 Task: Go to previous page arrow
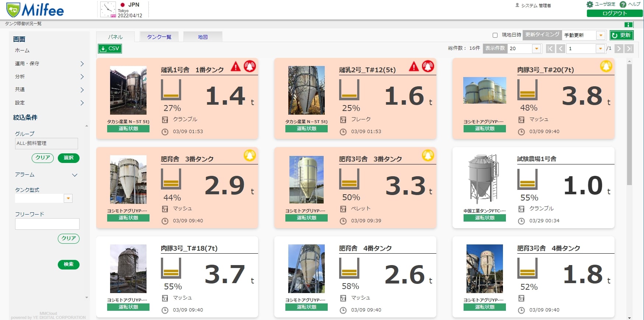tap(561, 49)
